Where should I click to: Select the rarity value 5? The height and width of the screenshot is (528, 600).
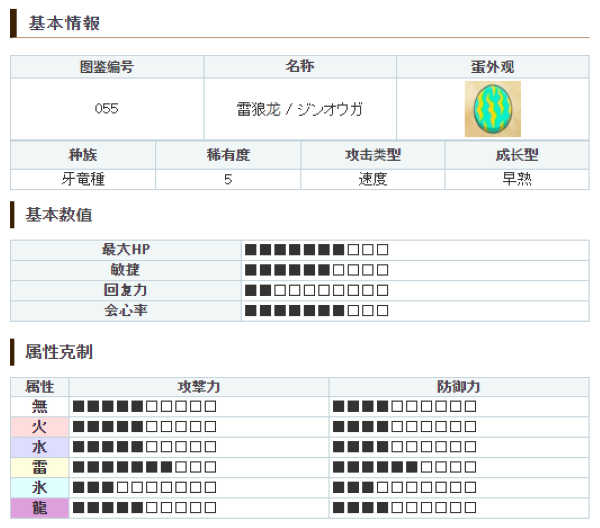[x=228, y=179]
